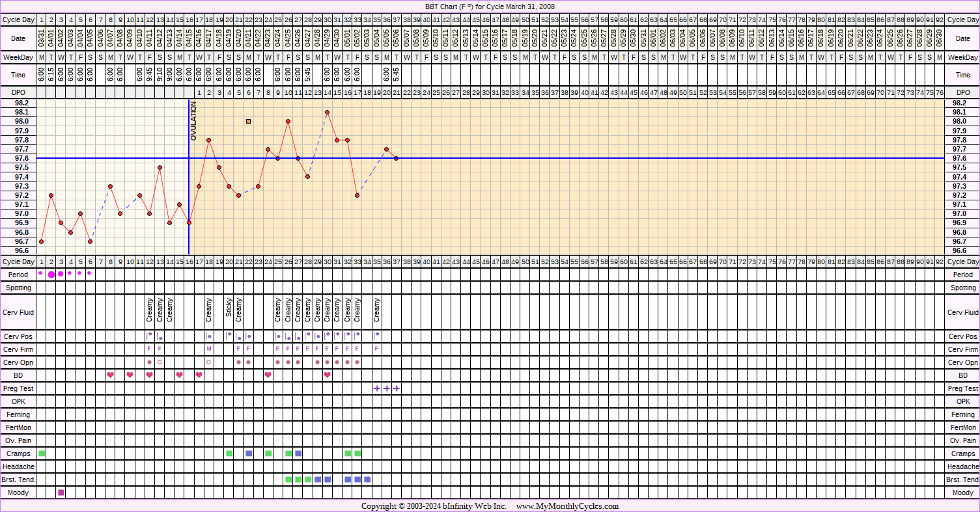Click the 96.6 temperature label on right axis

tap(959, 250)
